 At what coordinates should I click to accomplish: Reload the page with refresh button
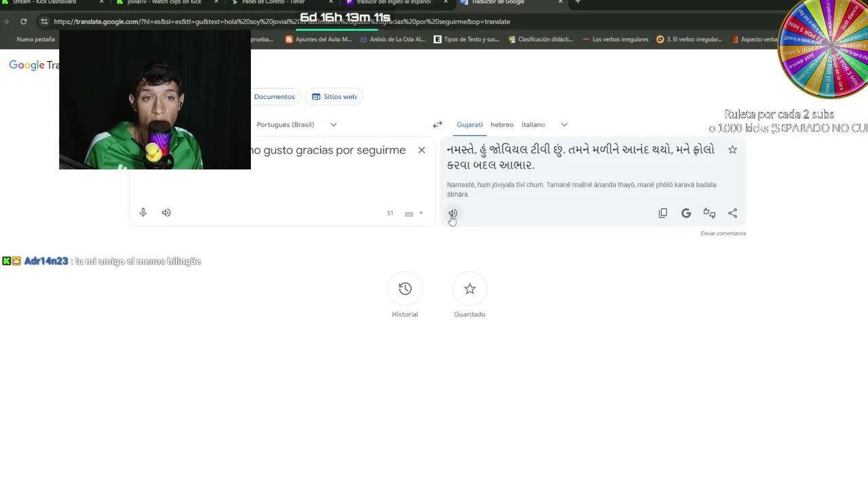coord(23,22)
